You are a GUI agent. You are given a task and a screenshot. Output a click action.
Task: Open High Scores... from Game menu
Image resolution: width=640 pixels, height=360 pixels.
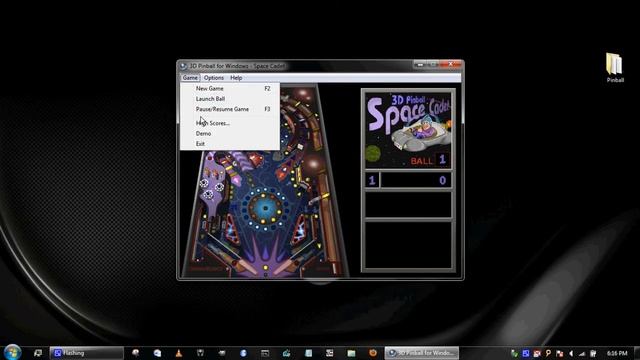pyautogui.click(x=230, y=123)
